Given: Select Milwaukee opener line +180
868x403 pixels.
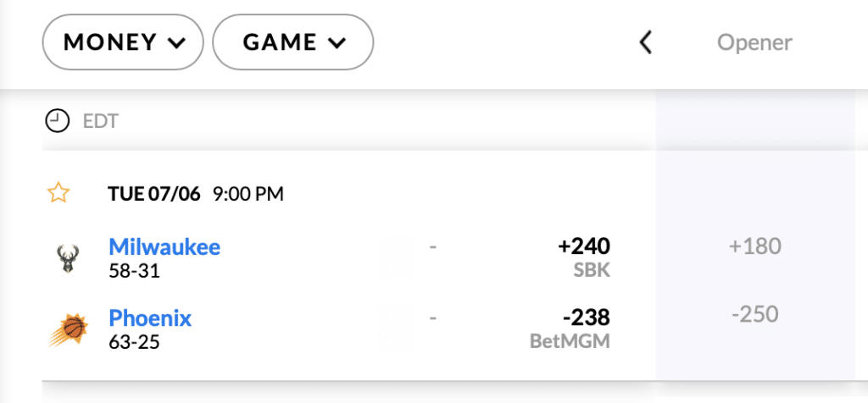Looking at the screenshot, I should point(755,246).
